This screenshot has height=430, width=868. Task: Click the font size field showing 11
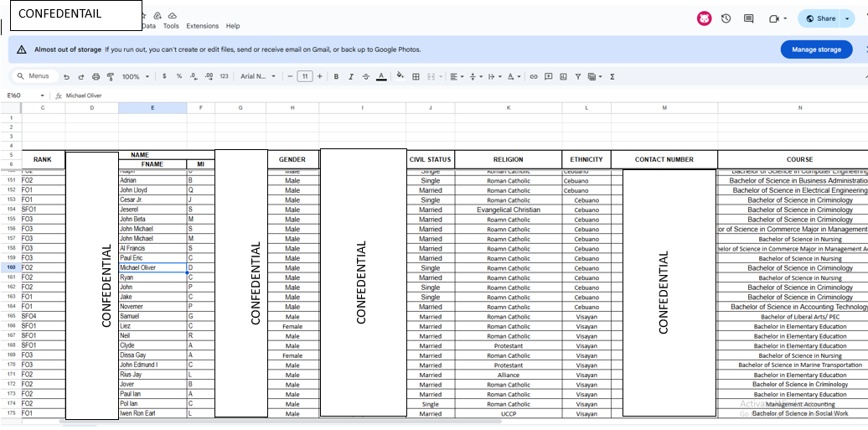coord(305,76)
